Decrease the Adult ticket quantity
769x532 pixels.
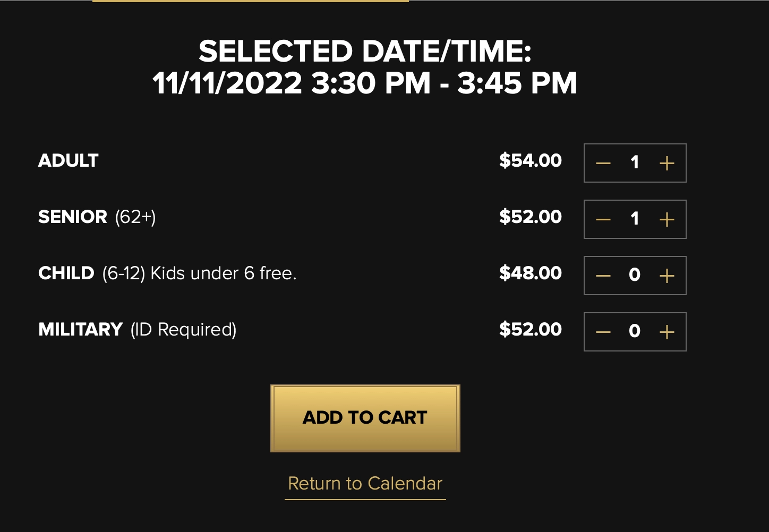click(603, 163)
